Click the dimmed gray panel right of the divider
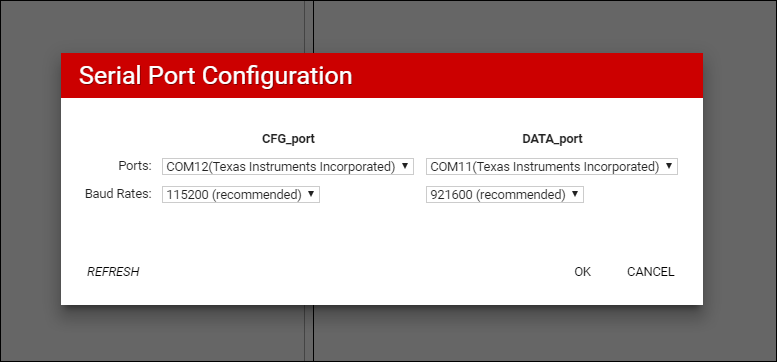 pyautogui.click(x=545, y=27)
